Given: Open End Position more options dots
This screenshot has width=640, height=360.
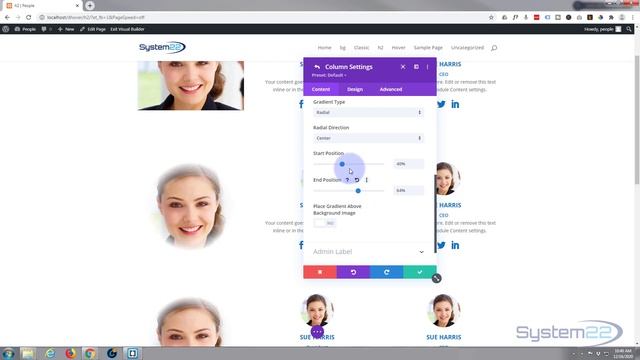Looking at the screenshot, I should [367, 180].
